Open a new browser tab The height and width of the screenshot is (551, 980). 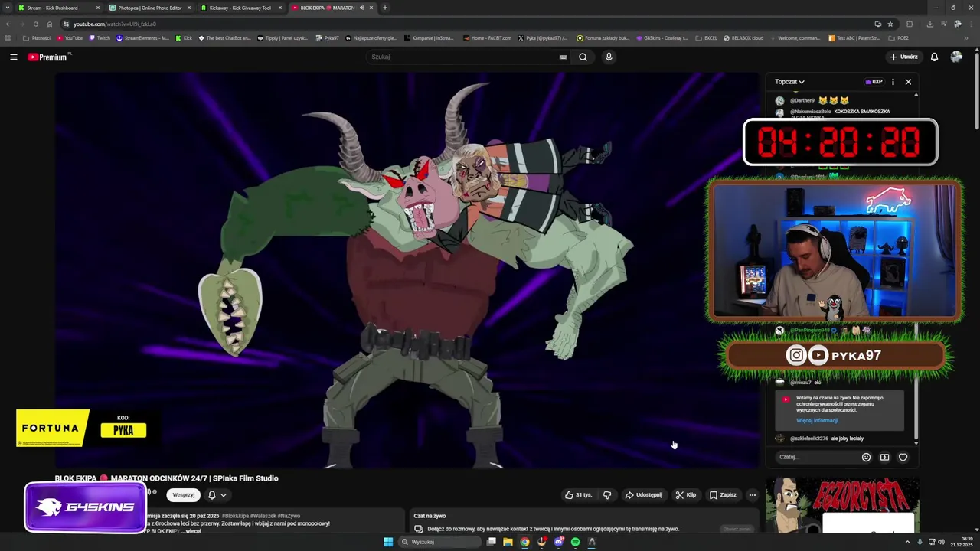(385, 8)
